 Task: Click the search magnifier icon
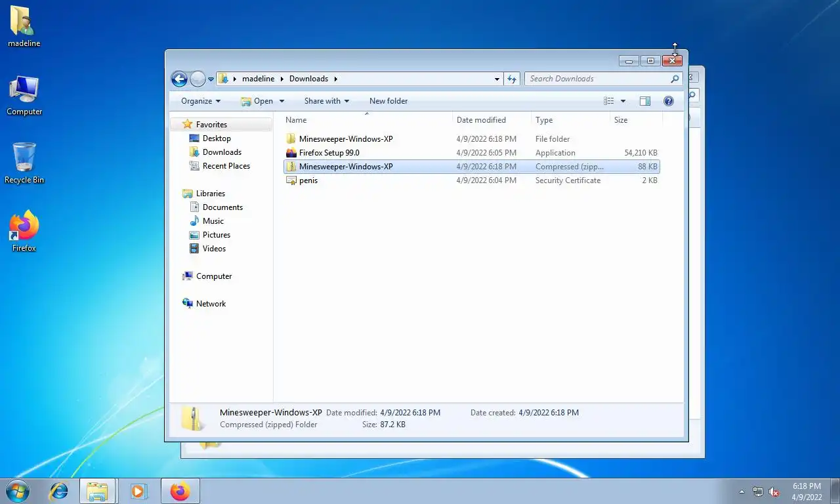[x=675, y=79]
